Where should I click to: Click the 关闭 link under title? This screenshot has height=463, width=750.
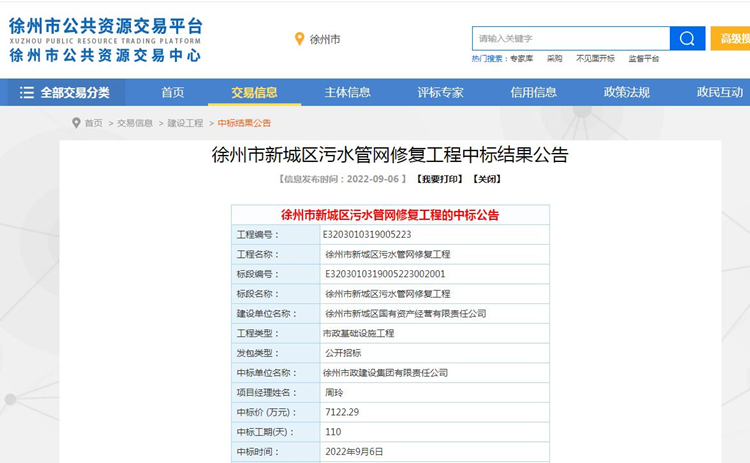tap(487, 179)
